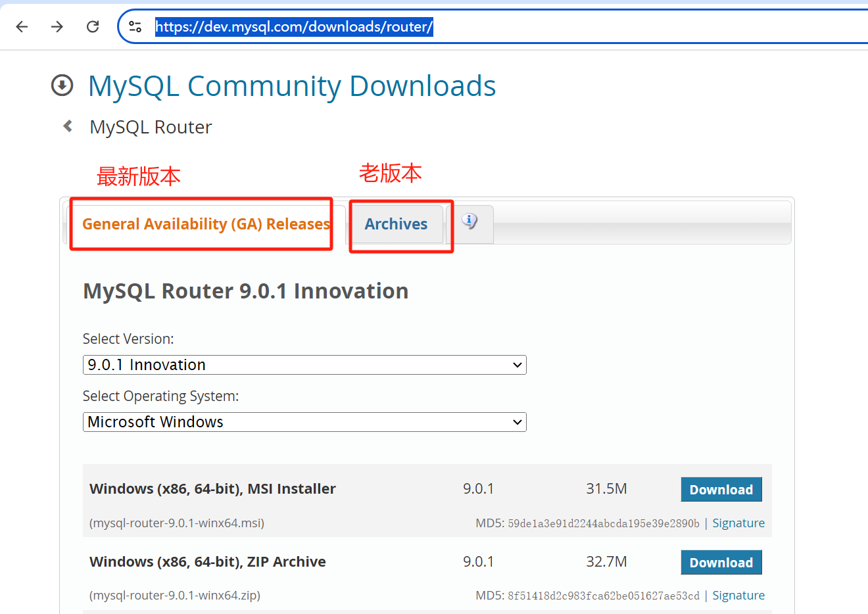Switch to the Archives tab
This screenshot has height=614, width=868.
[x=396, y=224]
